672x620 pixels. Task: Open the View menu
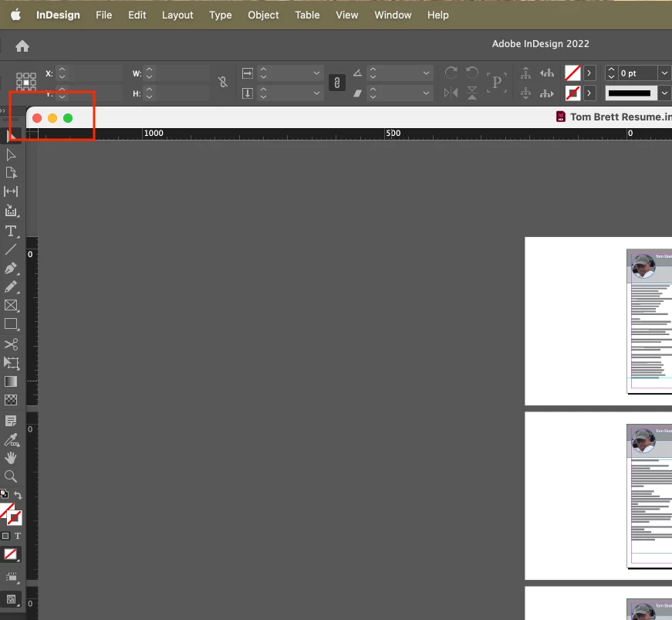pyautogui.click(x=346, y=15)
